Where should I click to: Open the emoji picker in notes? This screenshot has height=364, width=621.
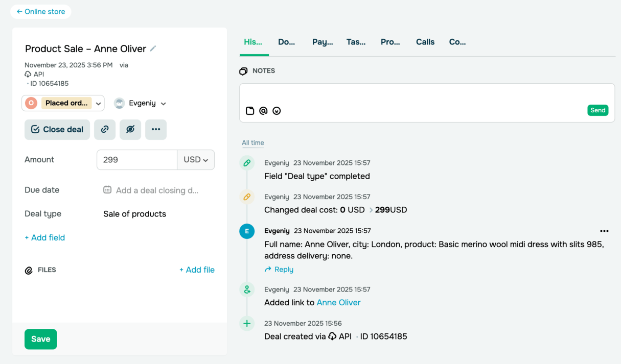click(x=277, y=111)
